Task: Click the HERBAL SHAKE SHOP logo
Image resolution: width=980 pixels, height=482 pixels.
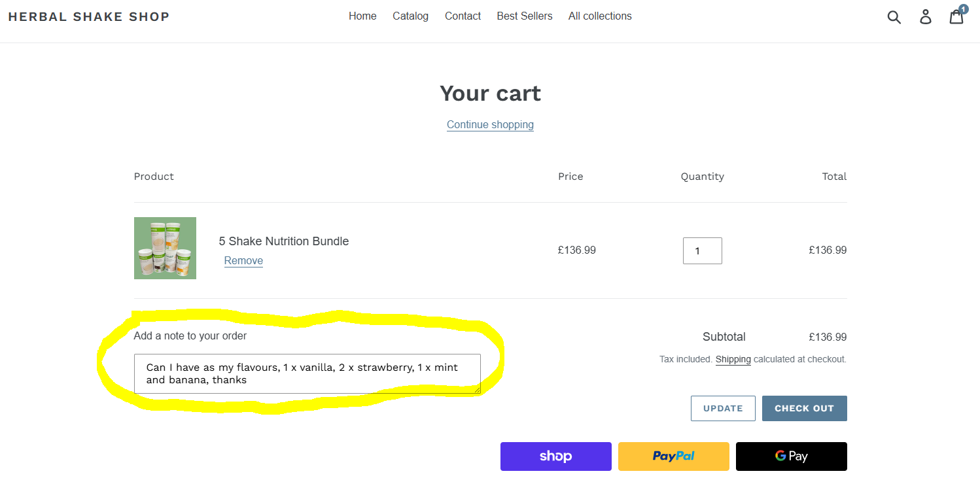Action: (89, 16)
